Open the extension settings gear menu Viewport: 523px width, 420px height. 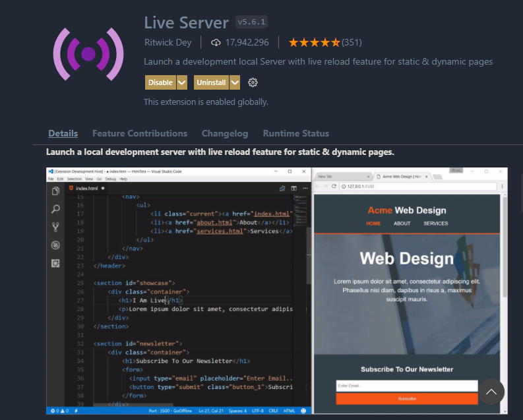click(253, 82)
